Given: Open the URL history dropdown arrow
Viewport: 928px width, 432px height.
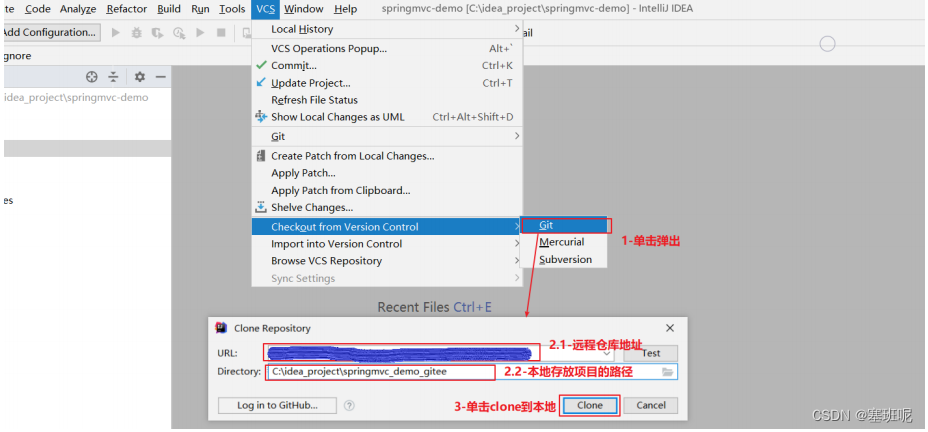Looking at the screenshot, I should 607,353.
